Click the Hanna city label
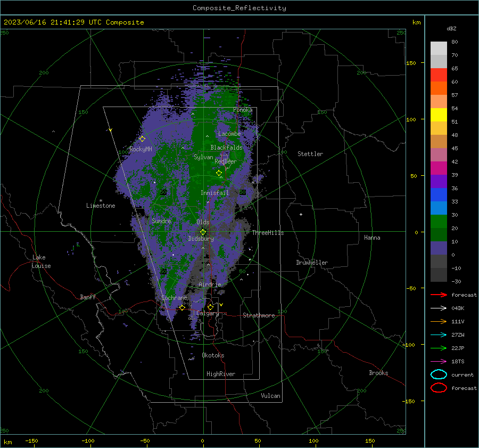Image resolution: width=479 pixels, height=448 pixels. click(372, 238)
